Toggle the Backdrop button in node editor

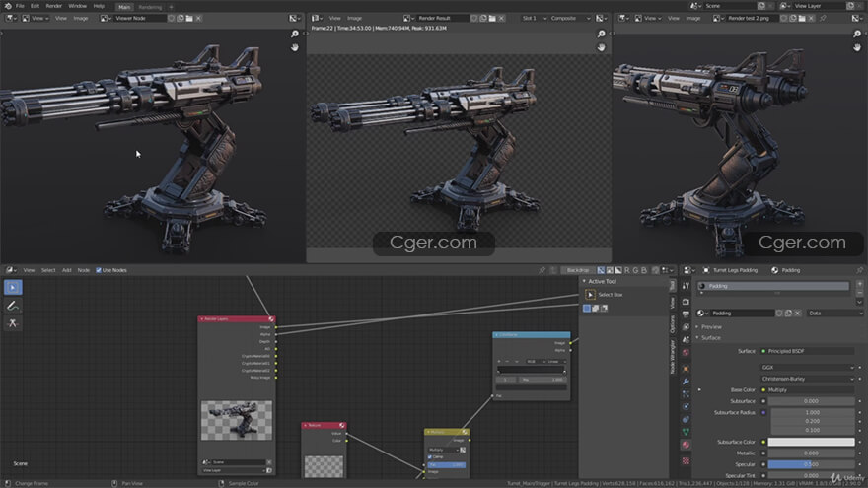(578, 270)
